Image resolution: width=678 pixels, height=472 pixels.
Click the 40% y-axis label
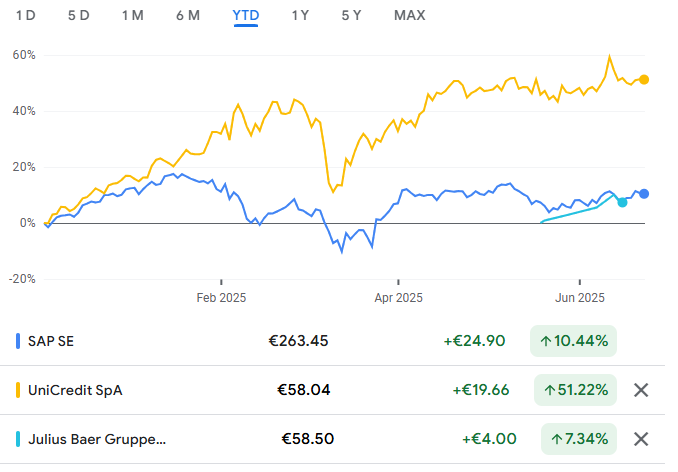[24, 111]
